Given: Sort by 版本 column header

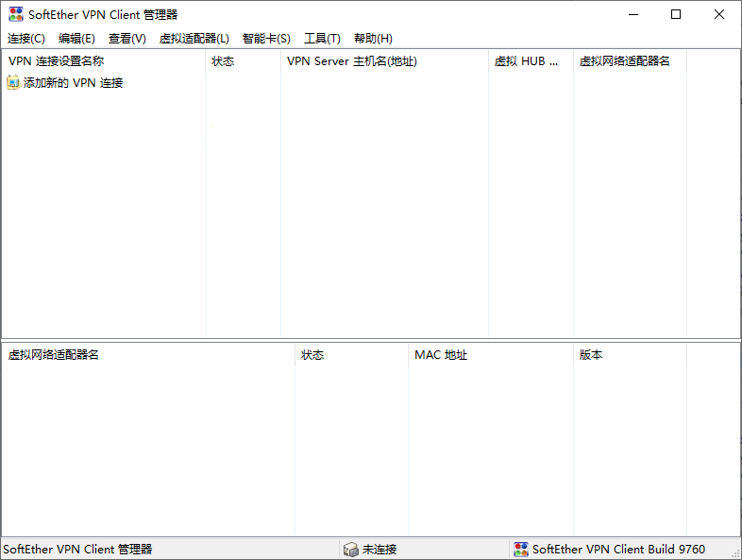Looking at the screenshot, I should click(630, 354).
